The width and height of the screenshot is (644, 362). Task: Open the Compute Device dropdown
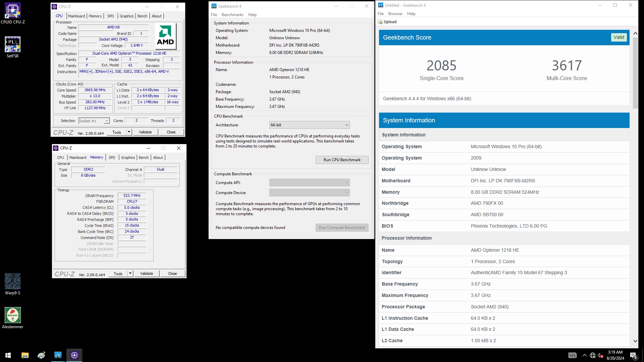pos(309,193)
